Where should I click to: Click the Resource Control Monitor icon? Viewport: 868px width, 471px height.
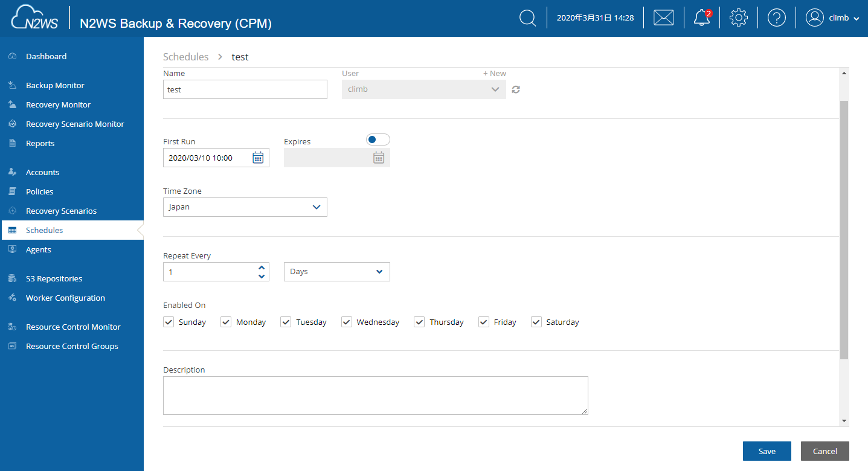[x=12, y=327]
